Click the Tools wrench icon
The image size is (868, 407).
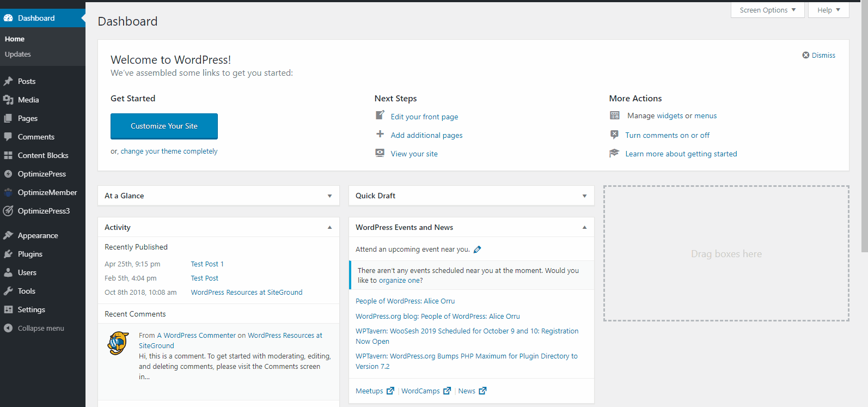coord(8,291)
